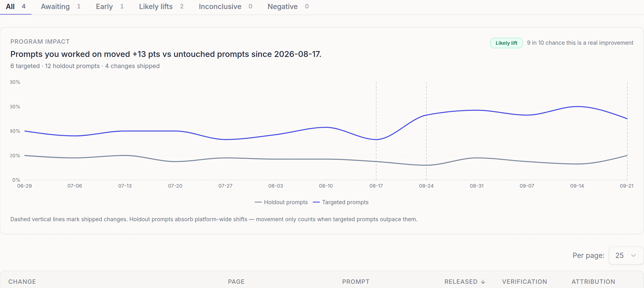Viewport: 644px width, 288px height.
Task: Click the VERIFICATION column header
Action: 524,281
